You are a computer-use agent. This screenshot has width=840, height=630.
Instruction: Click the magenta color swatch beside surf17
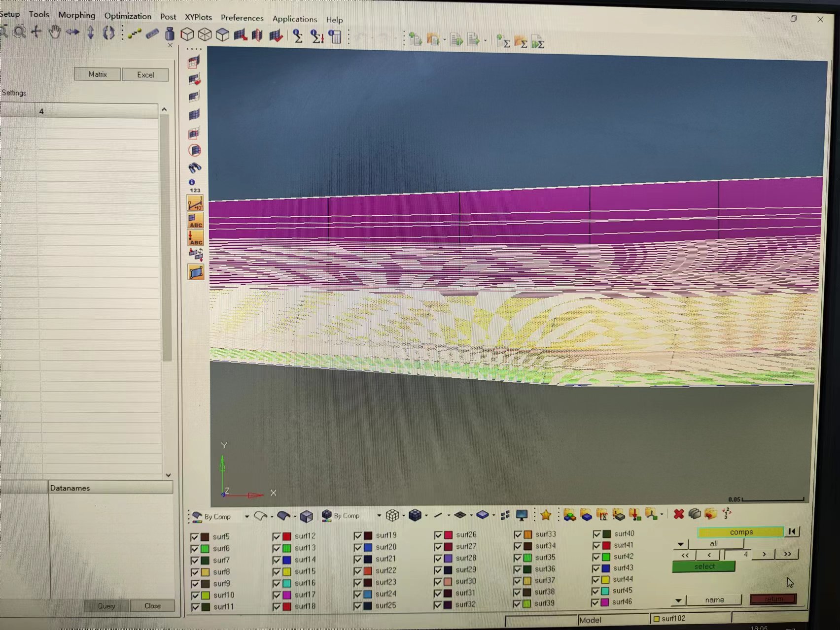(286, 595)
